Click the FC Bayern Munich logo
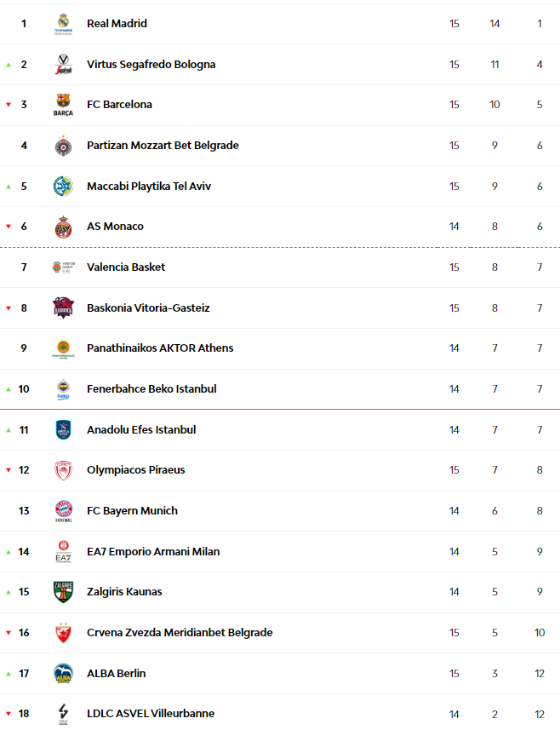This screenshot has width=560, height=730. [x=63, y=511]
